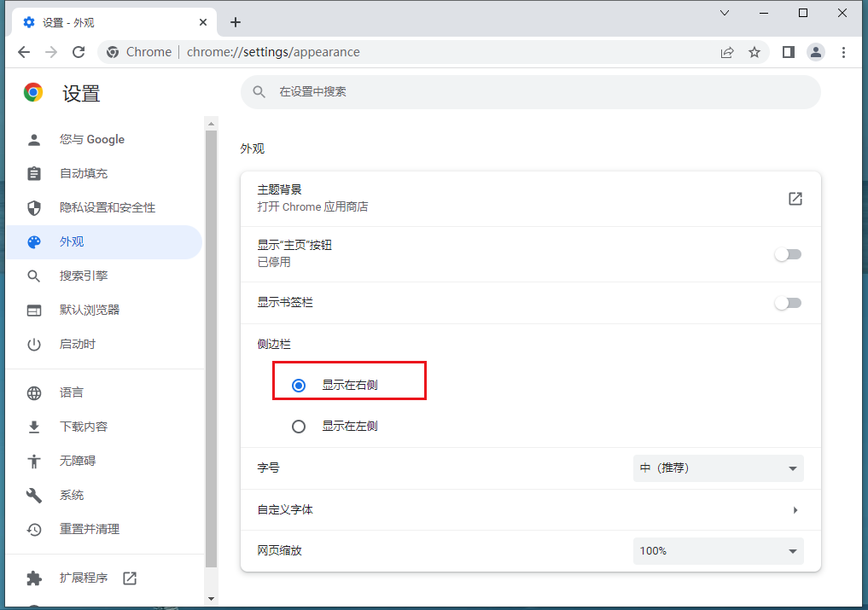Open 隐私设置和安全性 section
The image size is (868, 610).
tap(105, 207)
